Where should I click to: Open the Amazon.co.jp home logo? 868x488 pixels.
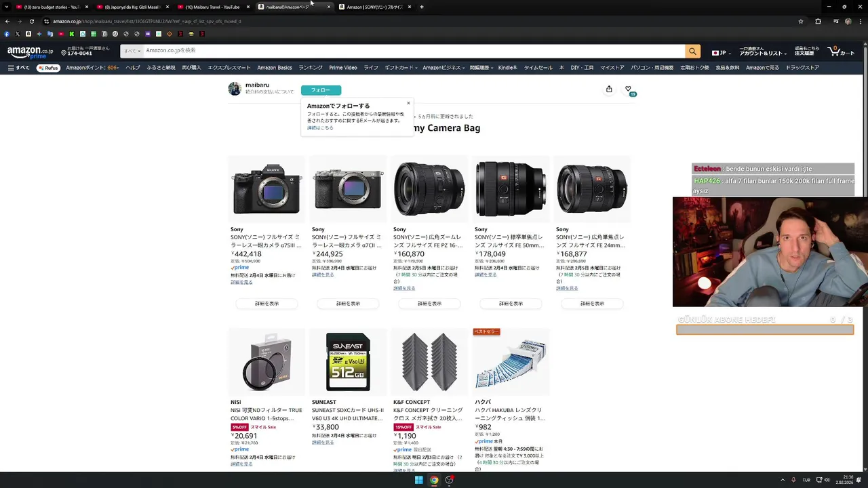(30, 52)
